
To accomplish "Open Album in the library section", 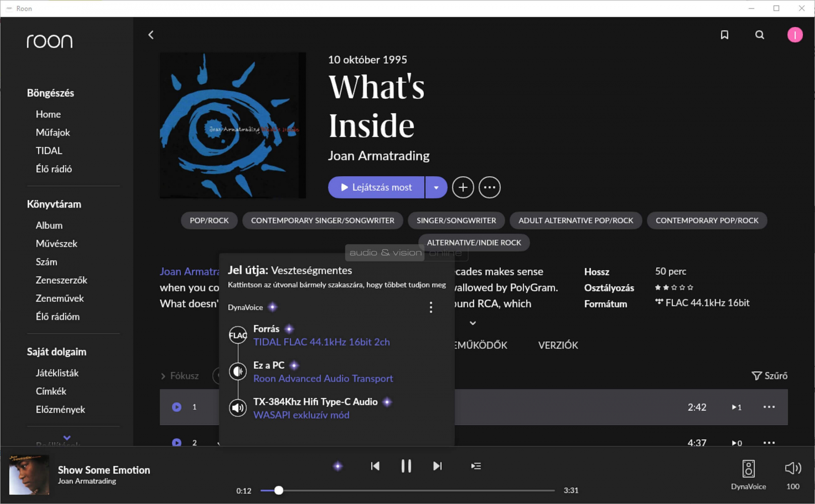I will [49, 226].
